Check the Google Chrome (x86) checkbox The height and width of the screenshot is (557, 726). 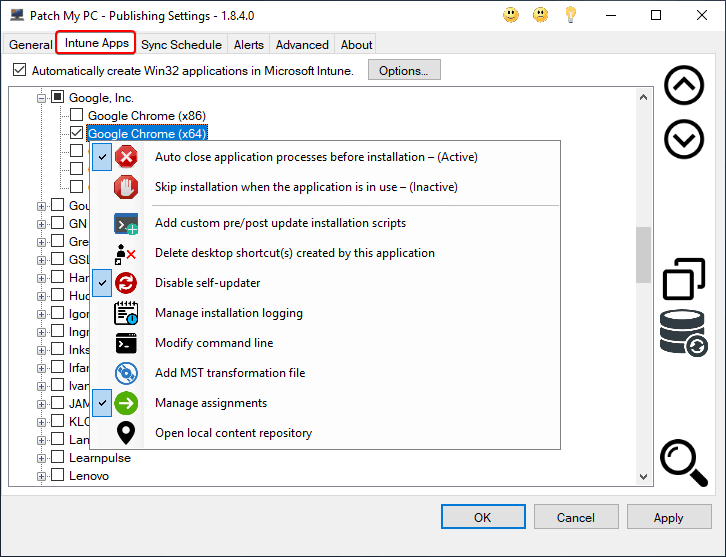pos(76,114)
